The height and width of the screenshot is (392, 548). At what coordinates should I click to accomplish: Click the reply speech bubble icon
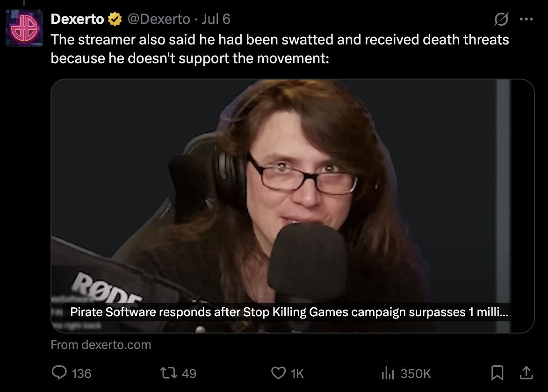(x=59, y=373)
